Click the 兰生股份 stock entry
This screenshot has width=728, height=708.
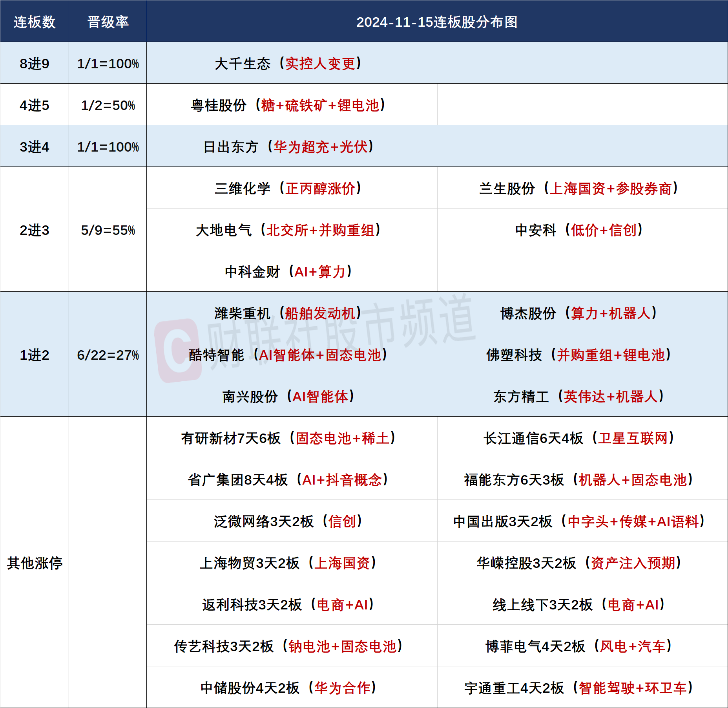click(x=579, y=188)
